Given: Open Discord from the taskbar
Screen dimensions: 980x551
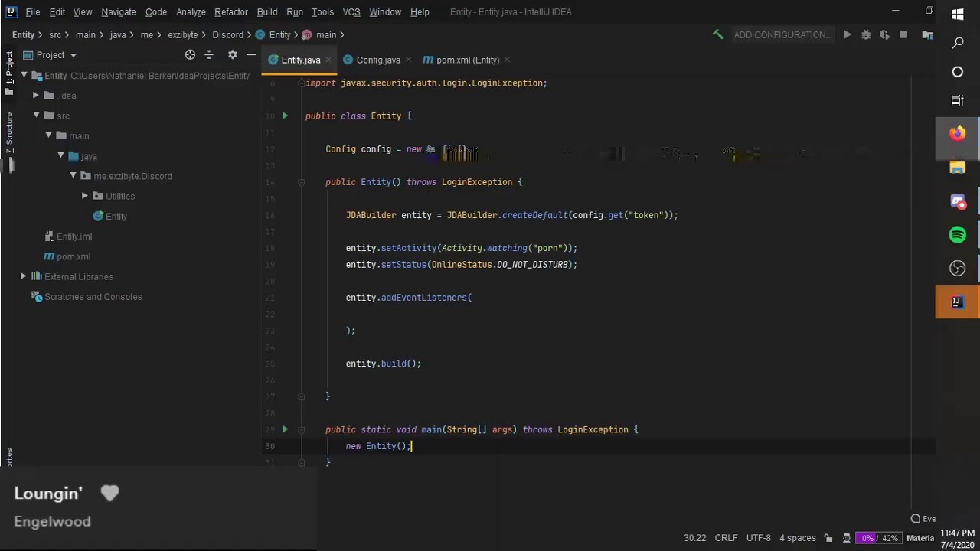Looking at the screenshot, I should point(958,201).
